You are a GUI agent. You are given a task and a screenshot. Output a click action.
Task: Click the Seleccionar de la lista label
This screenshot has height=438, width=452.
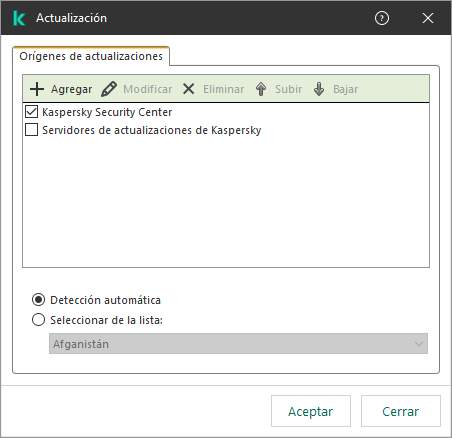(106, 320)
